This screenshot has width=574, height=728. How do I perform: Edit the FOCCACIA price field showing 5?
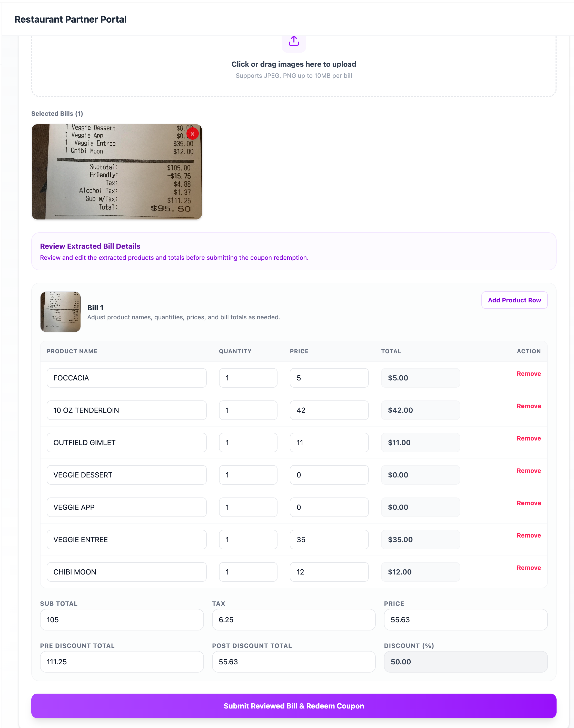tap(329, 378)
